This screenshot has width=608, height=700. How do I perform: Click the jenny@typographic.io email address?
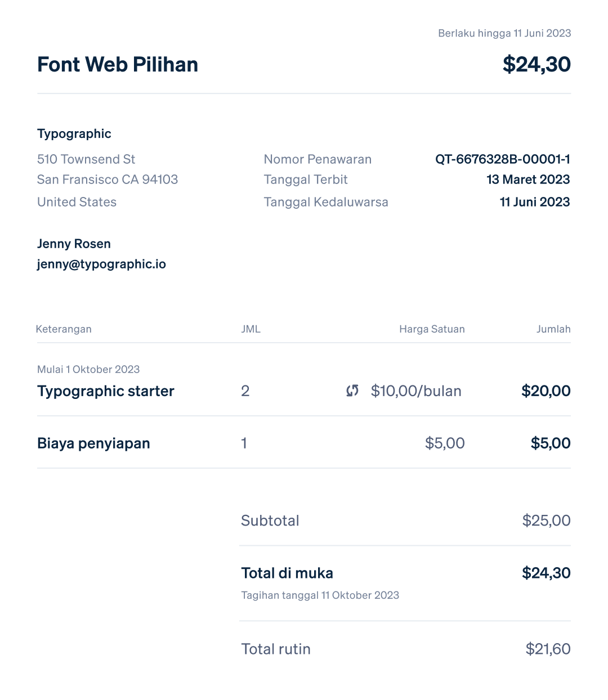pyautogui.click(x=101, y=264)
